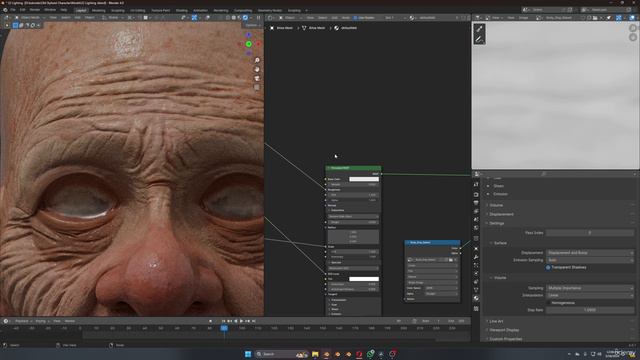640x360 pixels.
Task: Collapse the Settings panel
Action: click(496, 223)
